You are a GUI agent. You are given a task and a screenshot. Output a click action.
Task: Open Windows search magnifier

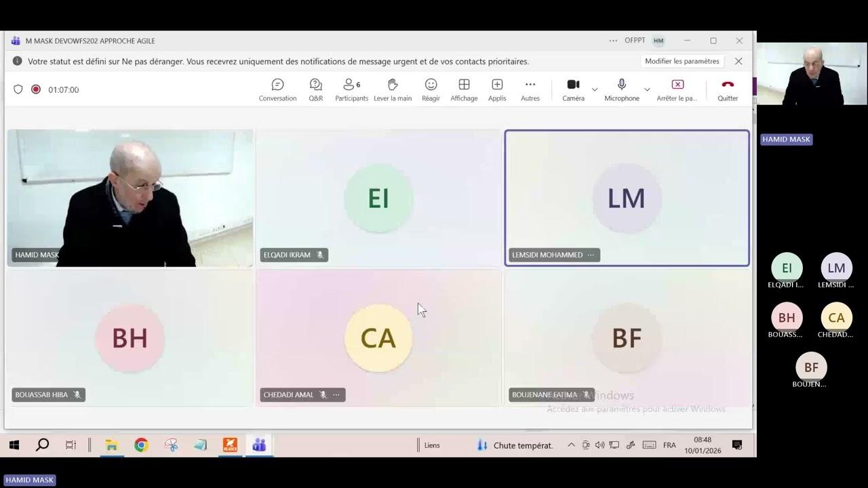click(x=42, y=445)
